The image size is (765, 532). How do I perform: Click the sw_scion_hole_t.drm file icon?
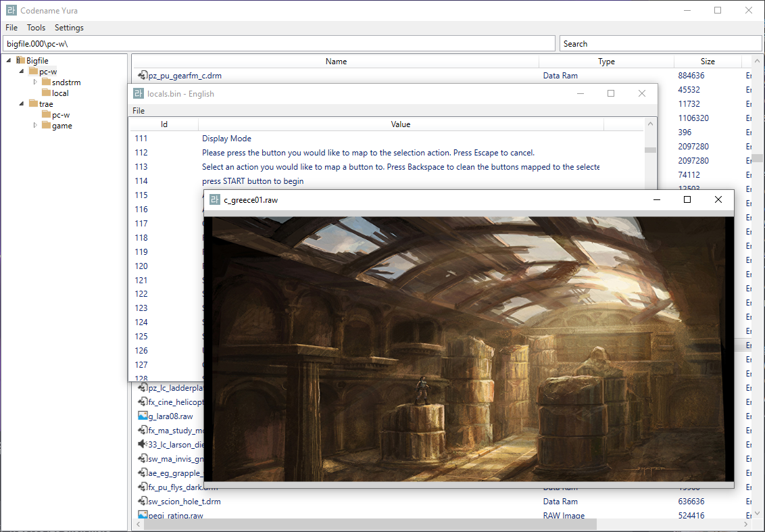pos(143,502)
